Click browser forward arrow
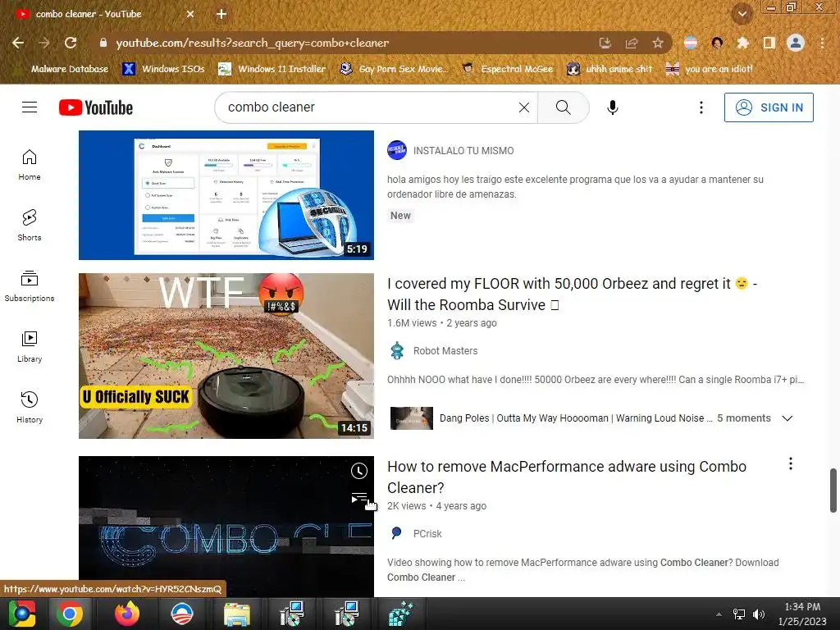 click(x=44, y=43)
